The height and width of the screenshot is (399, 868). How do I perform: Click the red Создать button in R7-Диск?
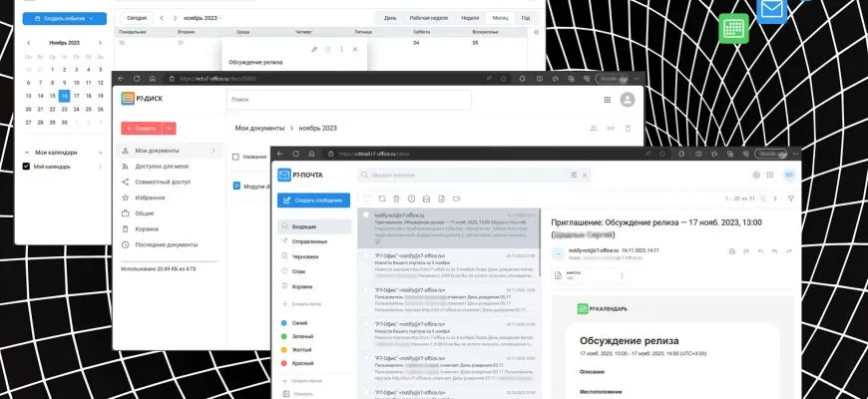click(141, 128)
